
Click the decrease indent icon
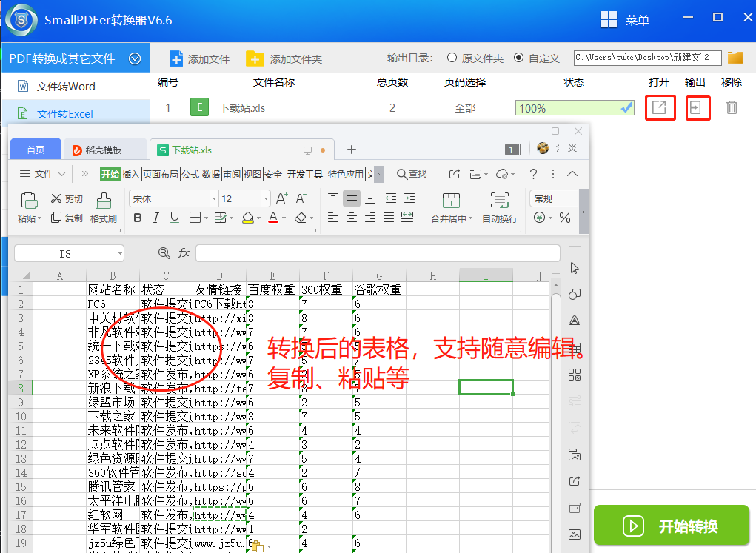click(x=391, y=198)
